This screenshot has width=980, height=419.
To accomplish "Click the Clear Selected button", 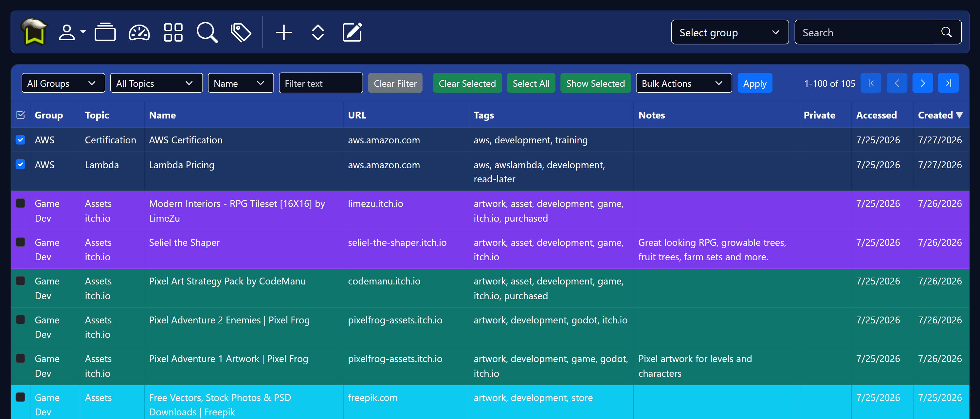I will 467,83.
